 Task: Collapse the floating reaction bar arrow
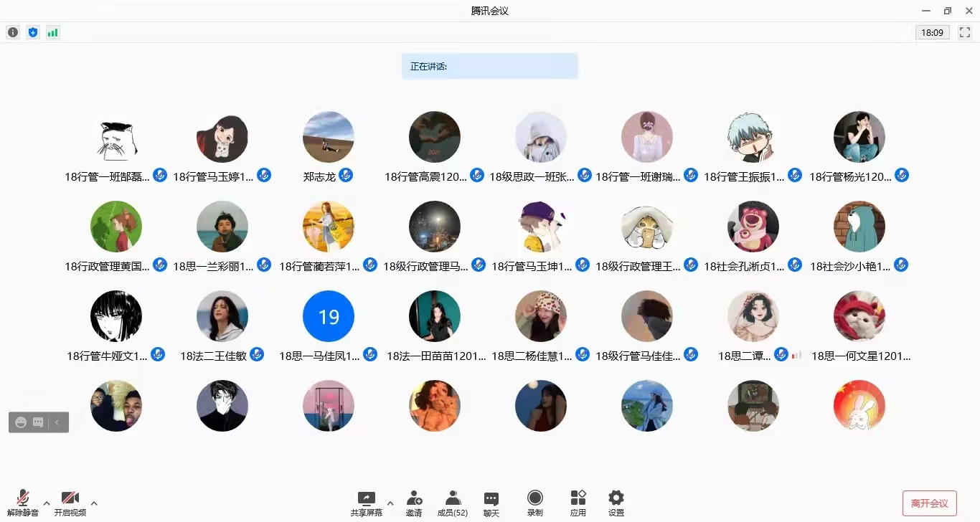[57, 422]
